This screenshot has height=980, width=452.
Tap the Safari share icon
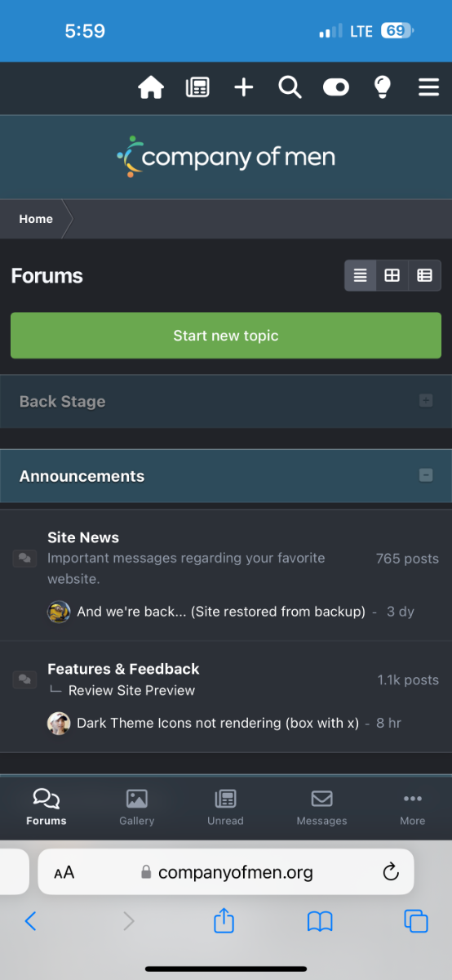click(224, 920)
